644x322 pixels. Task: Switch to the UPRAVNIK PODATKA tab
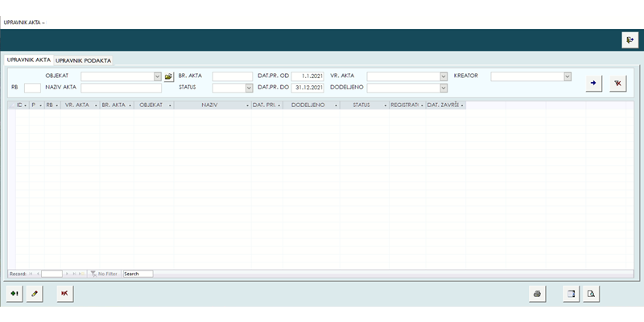click(x=84, y=60)
